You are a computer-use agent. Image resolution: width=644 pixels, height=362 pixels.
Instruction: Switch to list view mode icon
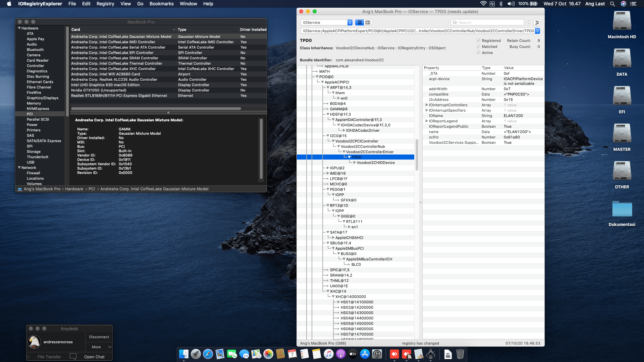tap(360, 22)
